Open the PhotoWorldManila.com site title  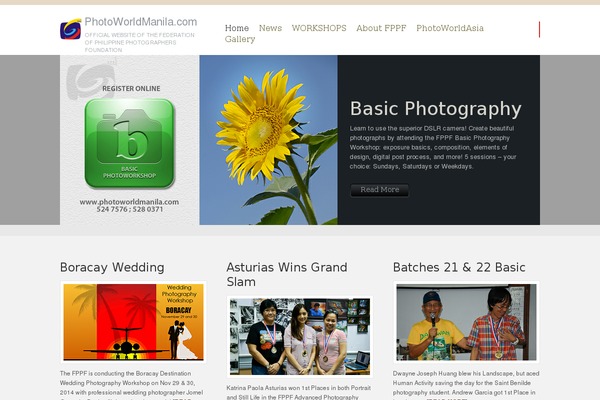click(x=141, y=22)
